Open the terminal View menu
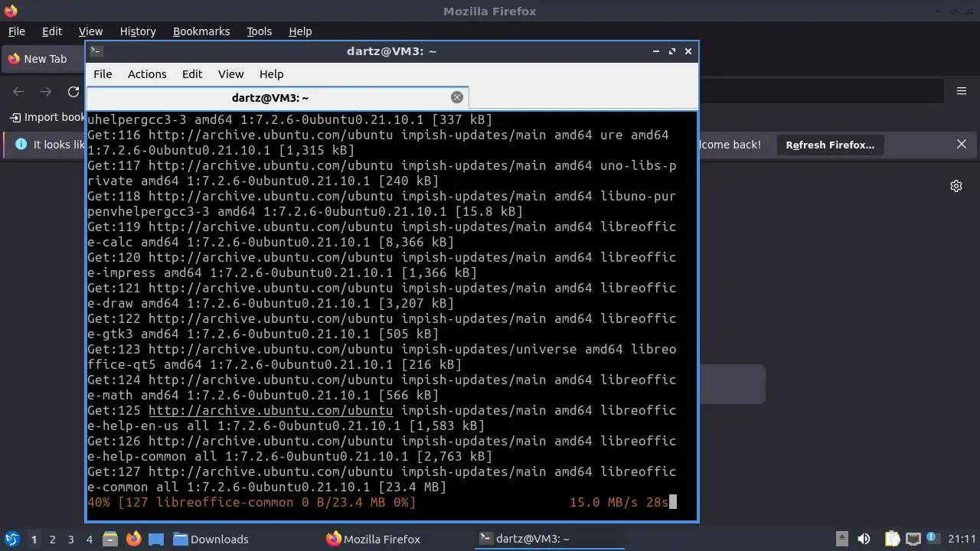The image size is (980, 551). pos(230,74)
